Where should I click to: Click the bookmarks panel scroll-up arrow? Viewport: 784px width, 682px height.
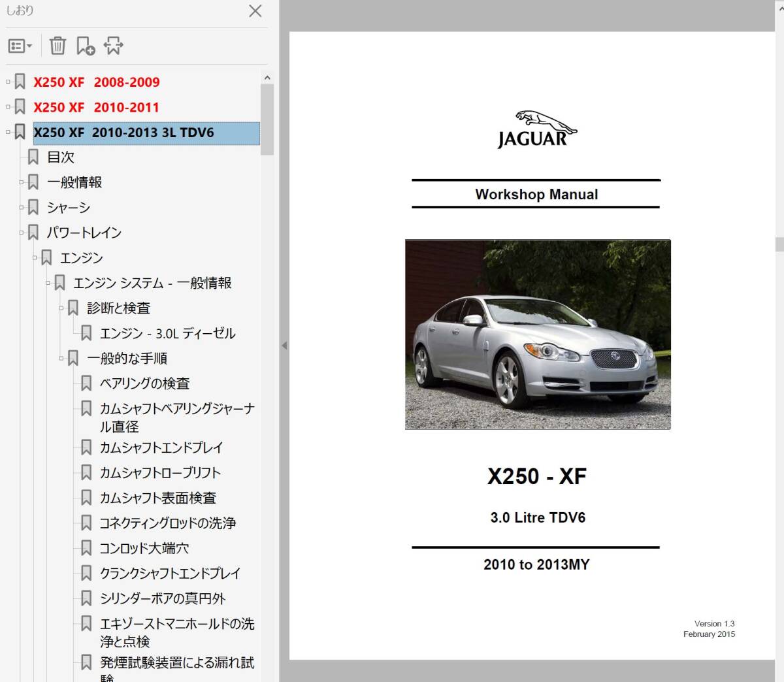(x=267, y=77)
